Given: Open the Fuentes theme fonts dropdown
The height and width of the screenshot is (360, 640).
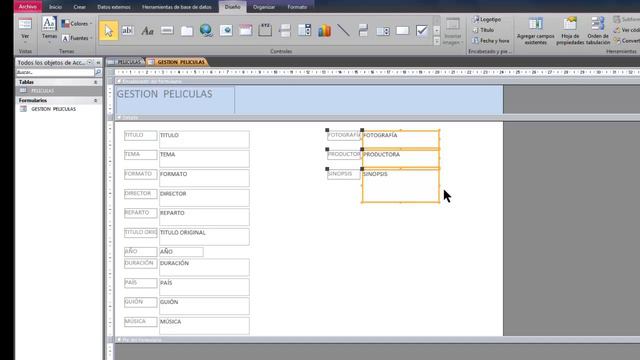Looking at the screenshot, I should point(76,38).
